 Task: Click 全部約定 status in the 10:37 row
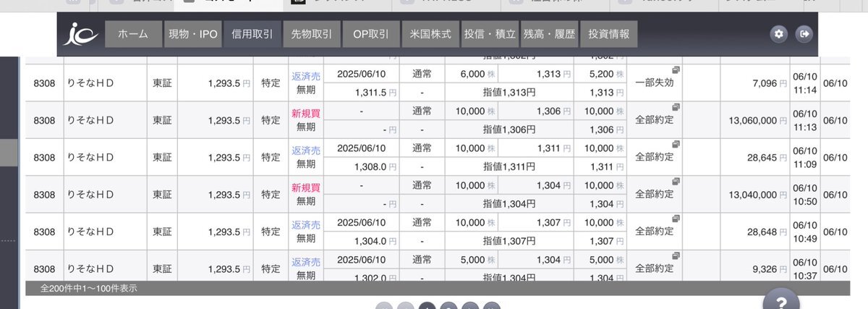pyautogui.click(x=655, y=268)
